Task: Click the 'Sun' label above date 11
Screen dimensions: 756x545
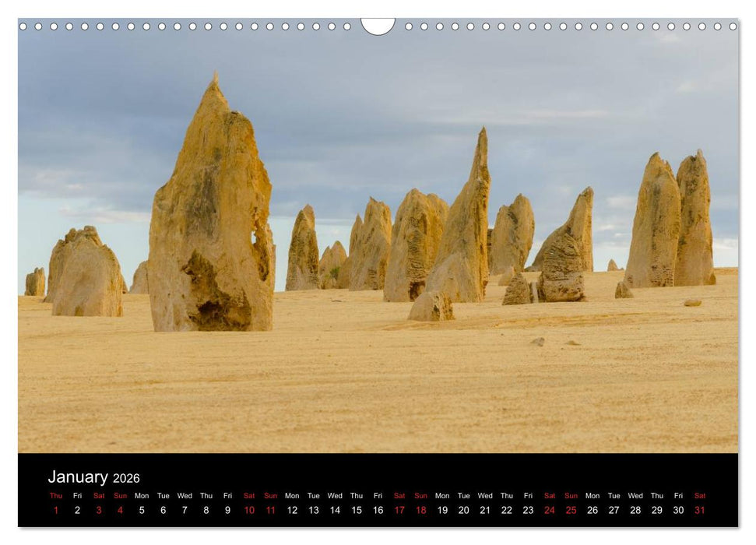Action: [x=270, y=495]
